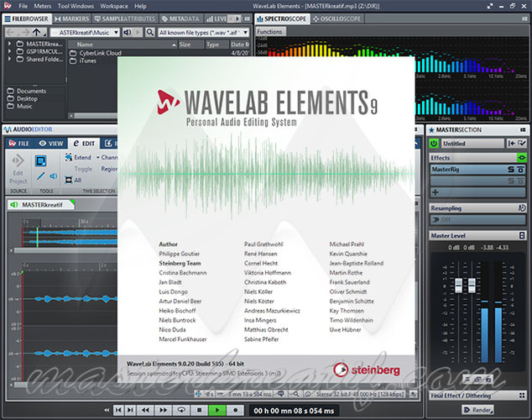
Task: Open the Meters menu
Action: pyautogui.click(x=43, y=6)
